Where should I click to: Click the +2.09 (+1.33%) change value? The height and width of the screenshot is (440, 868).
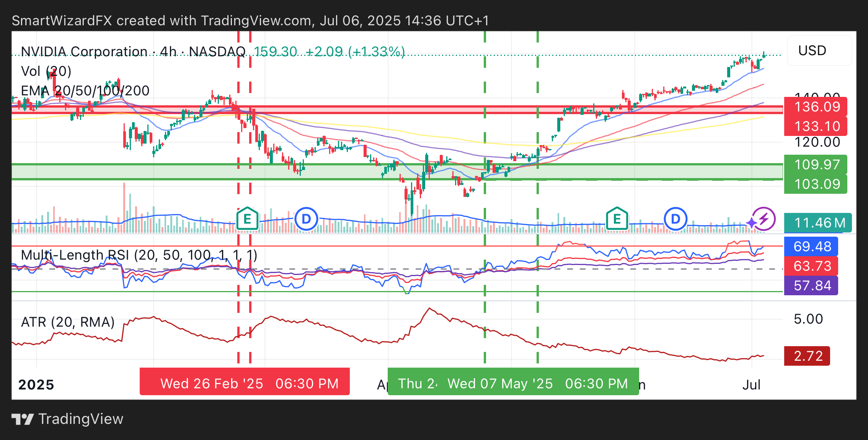tap(355, 51)
